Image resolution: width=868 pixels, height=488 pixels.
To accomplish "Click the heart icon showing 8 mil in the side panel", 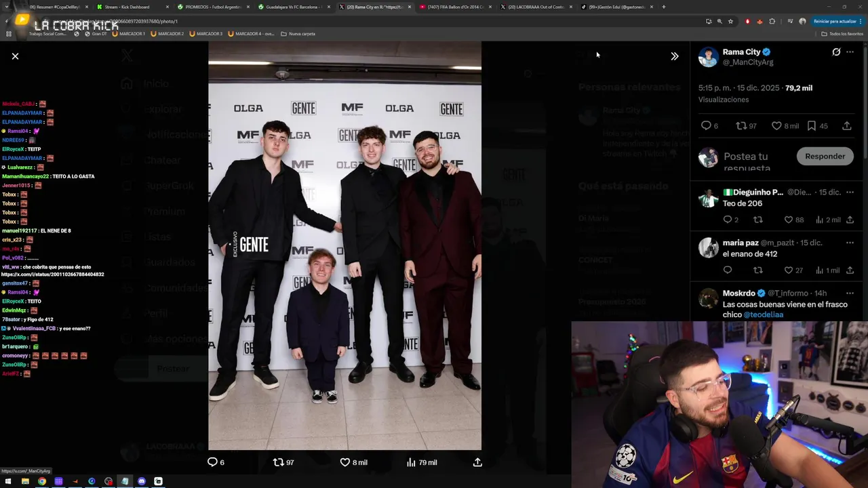I will pyautogui.click(x=777, y=125).
